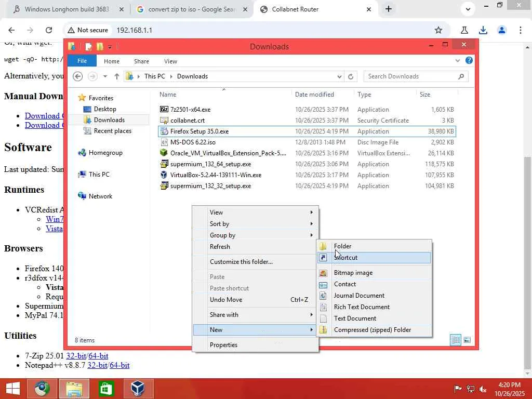The image size is (532, 399).
Task: Click the VirtualBox-5.2.44 installer icon
Action: click(x=164, y=175)
